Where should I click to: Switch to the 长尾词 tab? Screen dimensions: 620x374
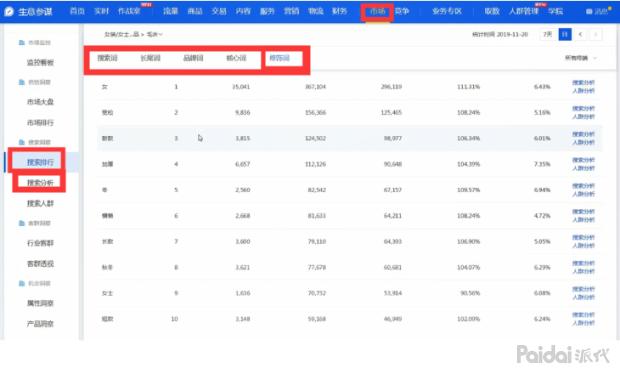click(150, 58)
